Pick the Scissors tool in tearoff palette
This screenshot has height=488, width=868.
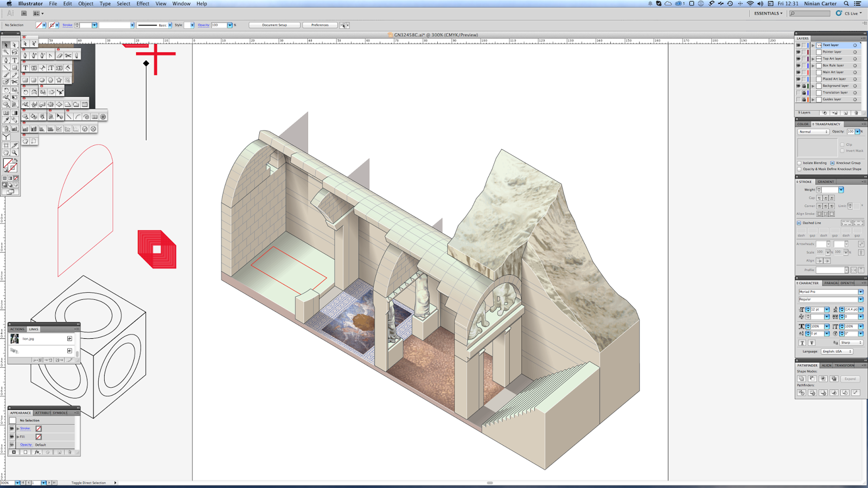[x=68, y=55]
